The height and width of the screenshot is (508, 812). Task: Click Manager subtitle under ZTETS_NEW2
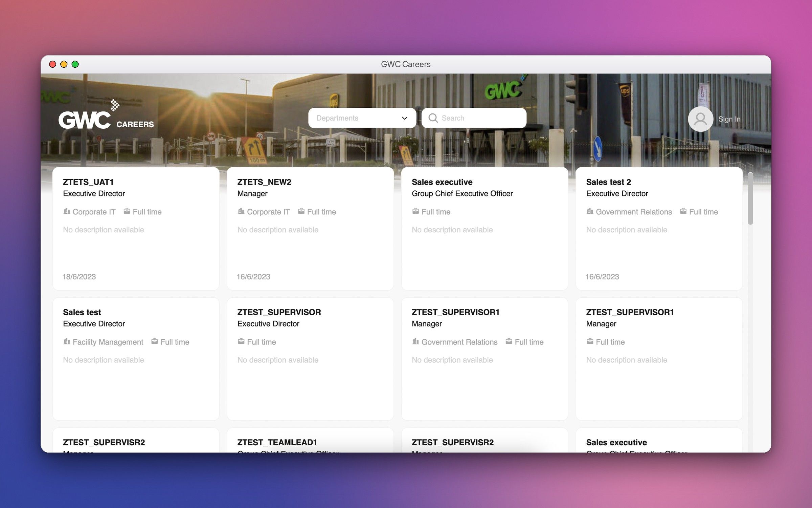click(x=252, y=193)
